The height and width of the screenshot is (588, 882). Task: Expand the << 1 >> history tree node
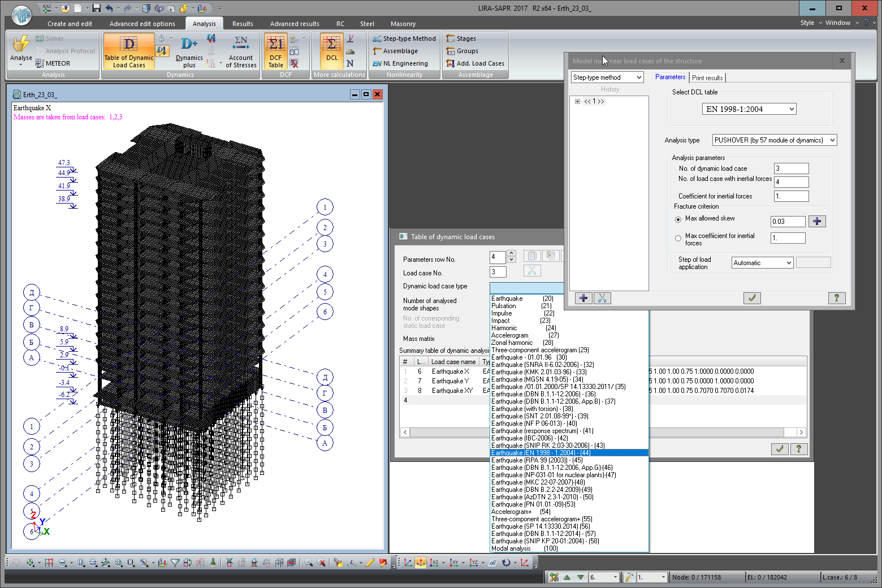pos(577,102)
